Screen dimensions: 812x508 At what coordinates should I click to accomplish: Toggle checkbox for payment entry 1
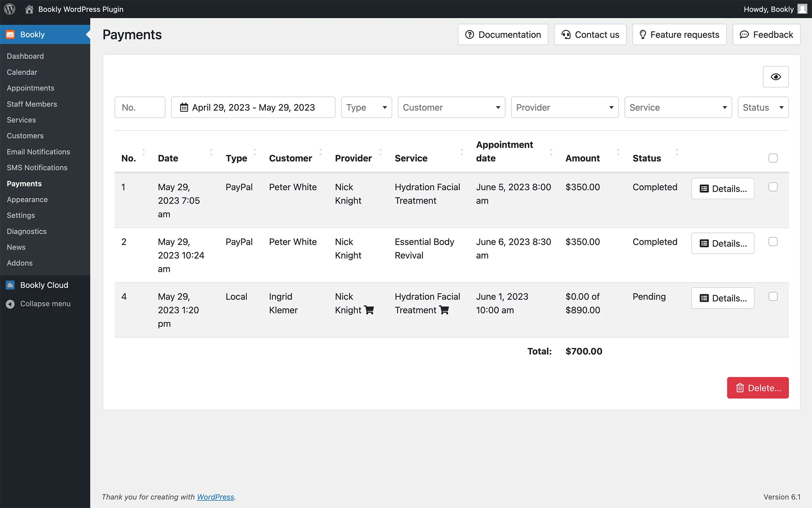click(x=773, y=187)
